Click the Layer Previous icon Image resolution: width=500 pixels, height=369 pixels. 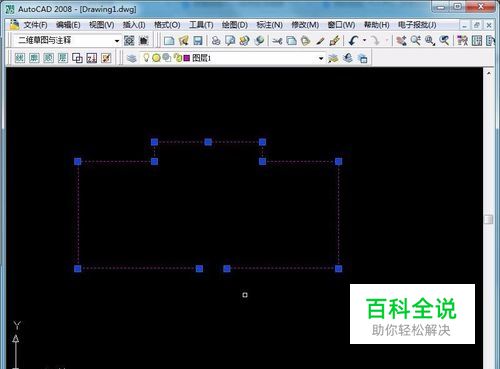(348, 58)
